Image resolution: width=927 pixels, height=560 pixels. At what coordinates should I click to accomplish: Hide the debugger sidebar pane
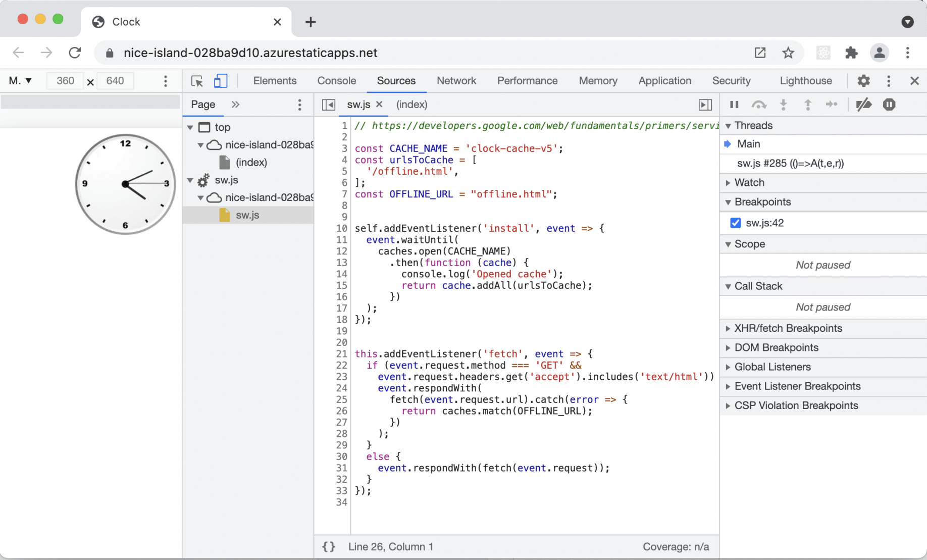705,105
